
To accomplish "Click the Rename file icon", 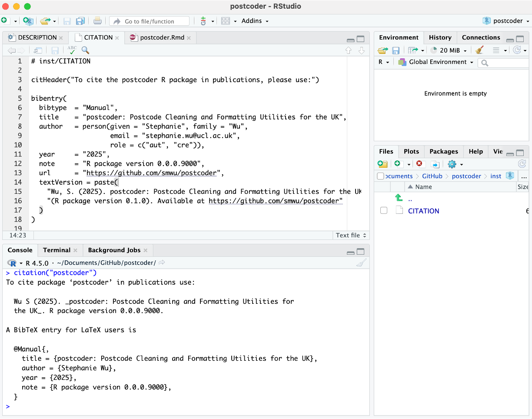I will [x=435, y=164].
